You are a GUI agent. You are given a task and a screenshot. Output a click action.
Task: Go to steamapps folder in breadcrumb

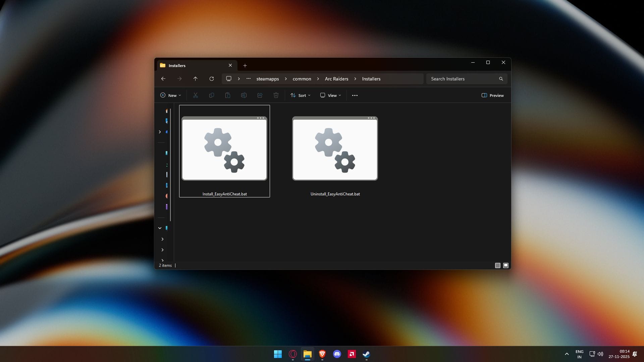tap(267, 79)
